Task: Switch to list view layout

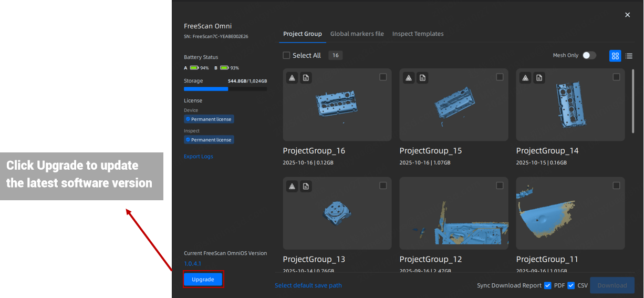Action: point(629,56)
